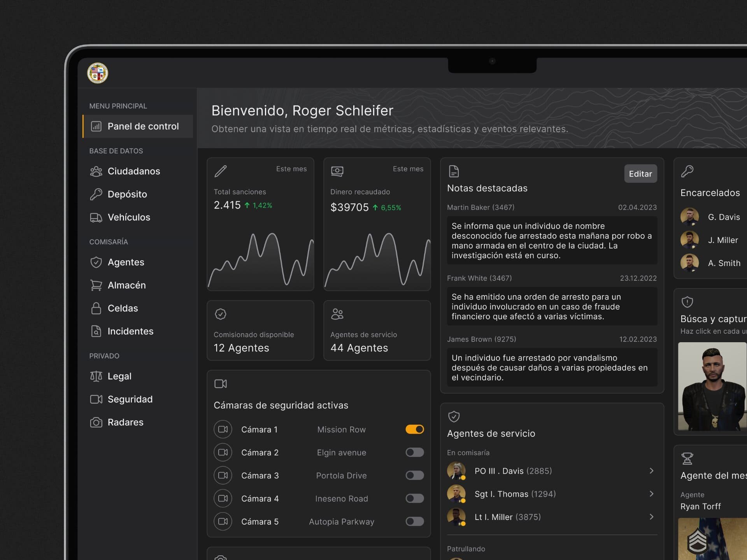Image resolution: width=747 pixels, height=560 pixels.
Task: Click the trophy icon above Agente del mes
Action: 687,459
